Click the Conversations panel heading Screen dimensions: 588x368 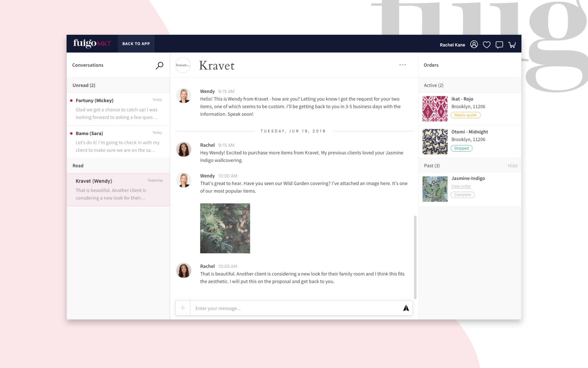(88, 65)
